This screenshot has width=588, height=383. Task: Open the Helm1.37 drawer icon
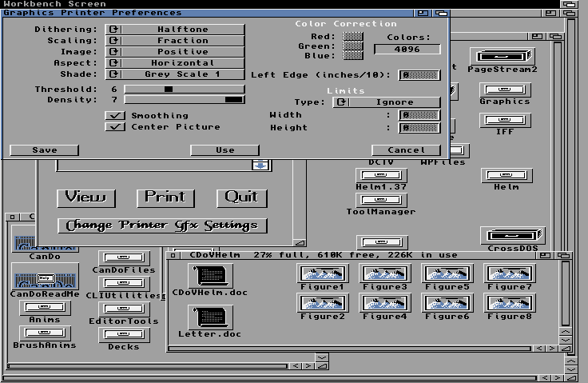(x=381, y=175)
